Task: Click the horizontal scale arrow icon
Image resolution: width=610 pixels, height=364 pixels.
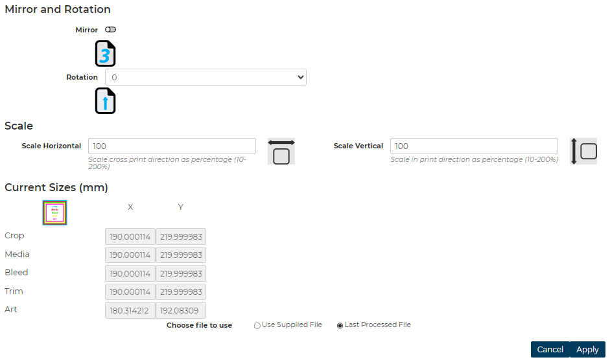Action: [281, 151]
